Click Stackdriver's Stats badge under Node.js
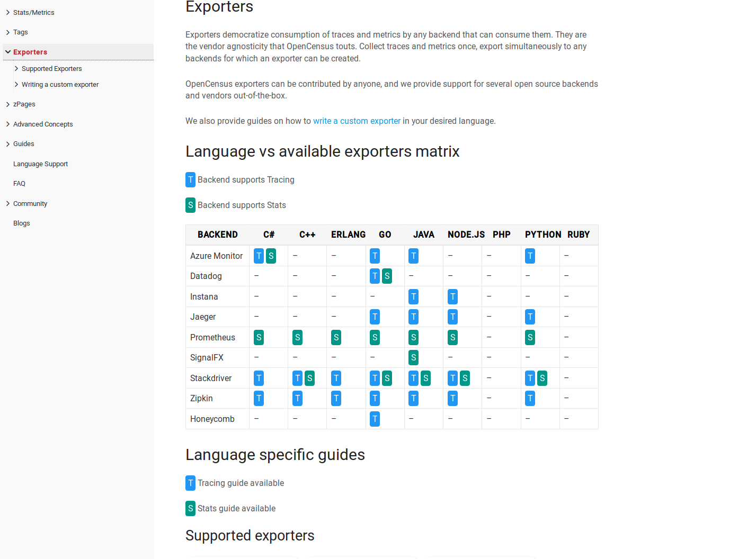Viewport: 756px width, 559px height. (x=465, y=378)
